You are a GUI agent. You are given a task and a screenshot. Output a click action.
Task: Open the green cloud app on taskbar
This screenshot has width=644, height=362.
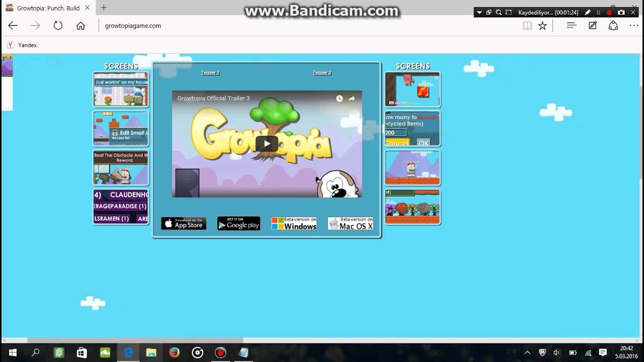105,352
